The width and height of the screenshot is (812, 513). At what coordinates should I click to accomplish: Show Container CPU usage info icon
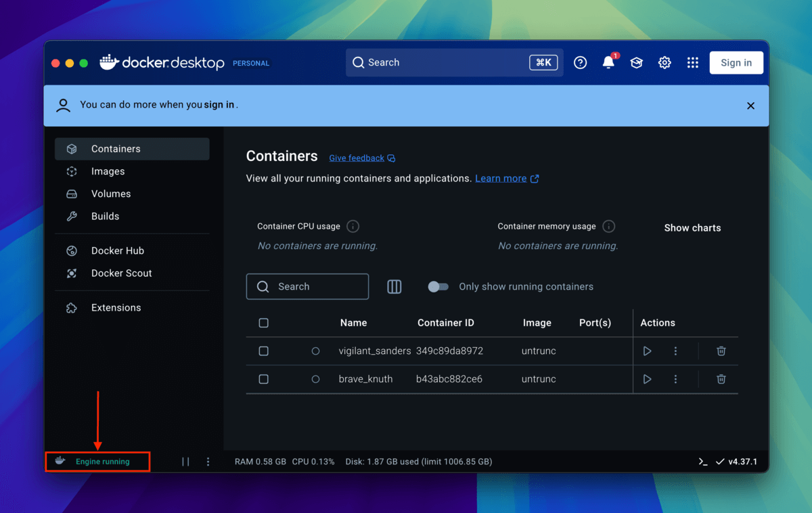tap(353, 226)
